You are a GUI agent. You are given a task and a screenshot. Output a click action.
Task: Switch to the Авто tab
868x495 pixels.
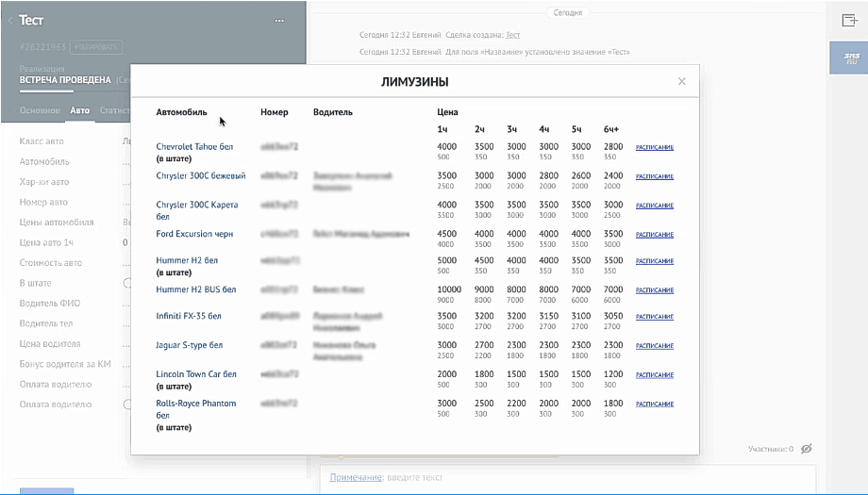[x=79, y=110]
